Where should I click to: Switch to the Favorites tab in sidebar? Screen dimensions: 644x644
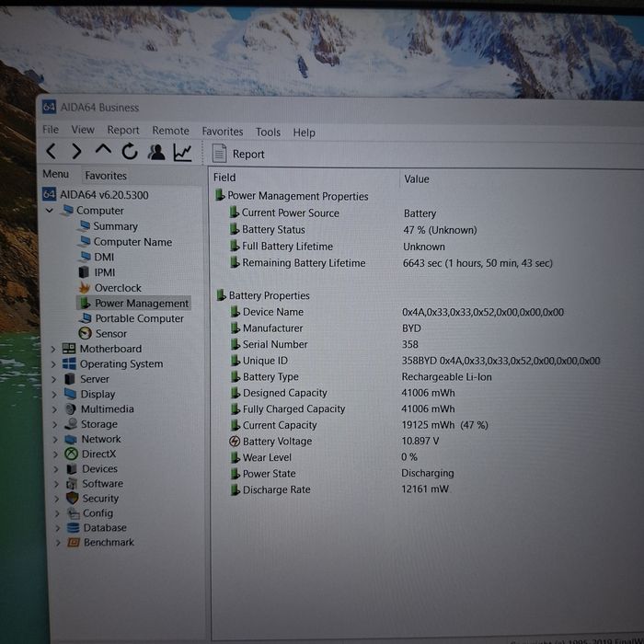click(106, 176)
